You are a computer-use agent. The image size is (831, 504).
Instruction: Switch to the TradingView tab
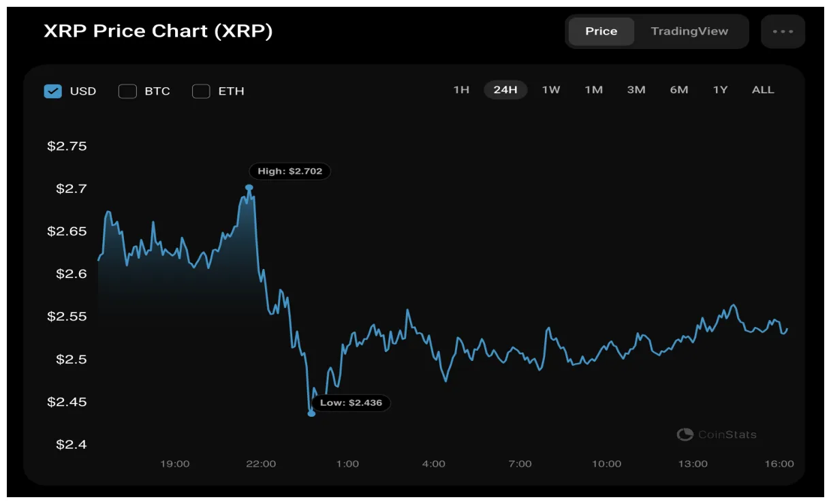(690, 31)
